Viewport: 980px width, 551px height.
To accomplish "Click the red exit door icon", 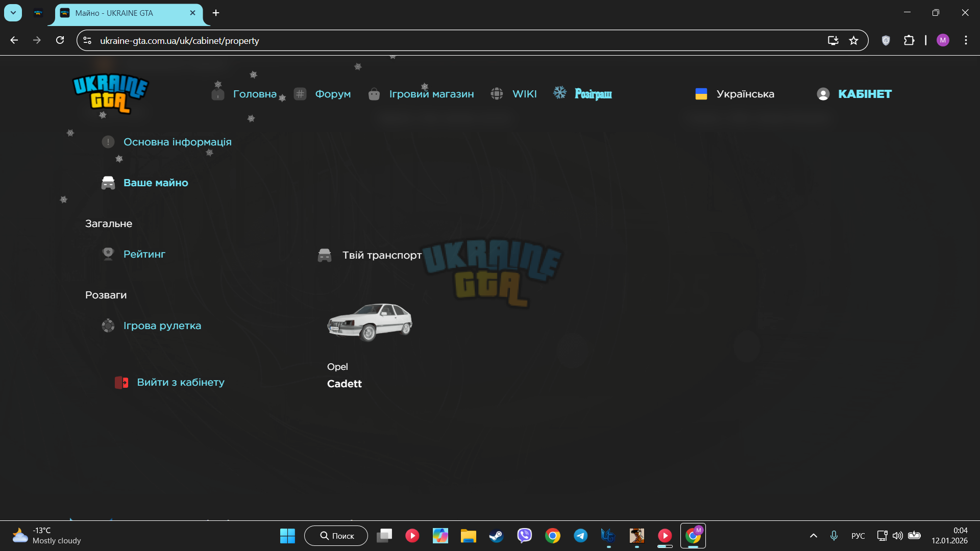I will [x=121, y=383].
